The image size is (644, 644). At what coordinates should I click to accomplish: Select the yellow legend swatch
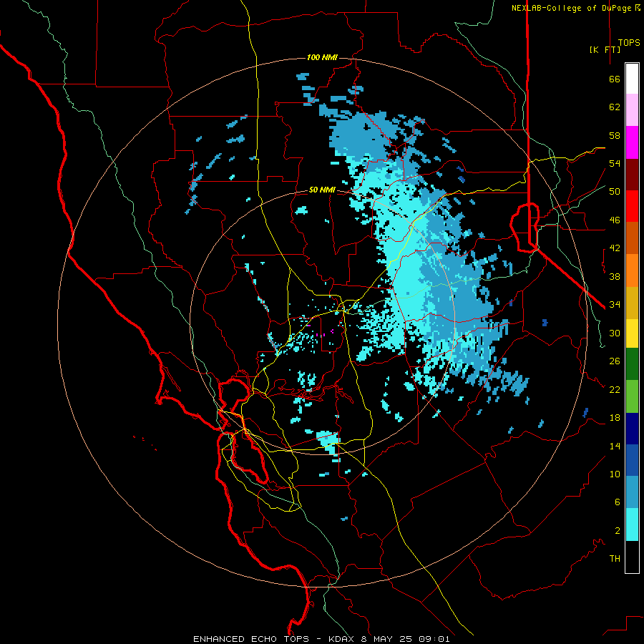pyautogui.click(x=632, y=333)
